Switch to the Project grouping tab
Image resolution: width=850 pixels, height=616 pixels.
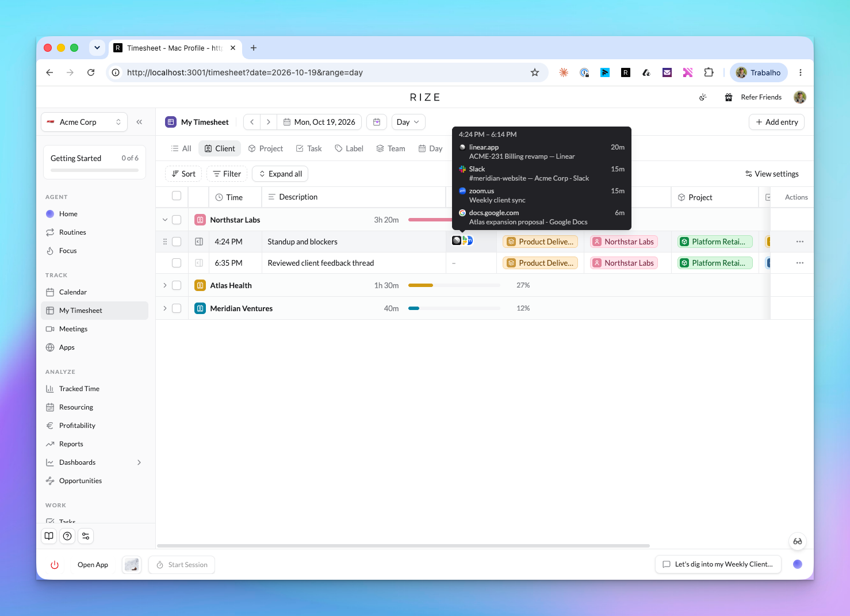[266, 148]
